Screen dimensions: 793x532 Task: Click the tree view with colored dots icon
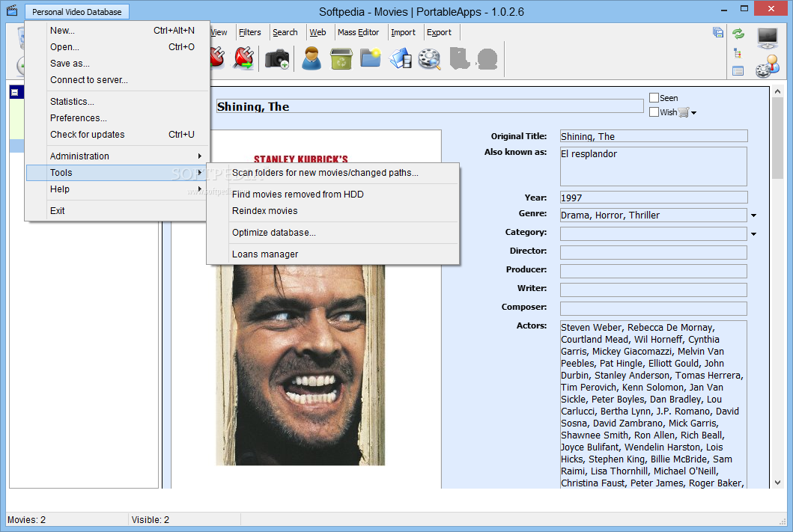pyautogui.click(x=738, y=53)
